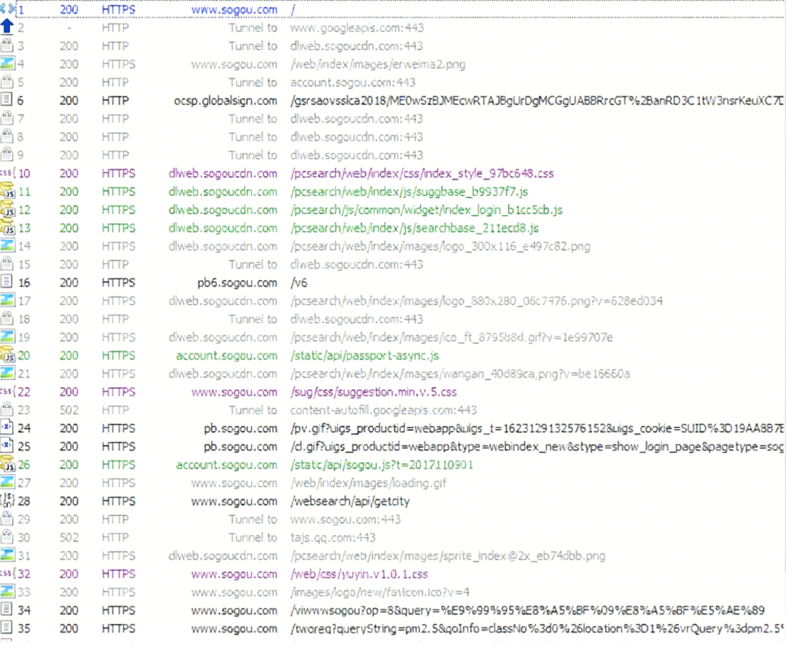Select the /pv.gif?uigs_productid URL

tap(537, 428)
